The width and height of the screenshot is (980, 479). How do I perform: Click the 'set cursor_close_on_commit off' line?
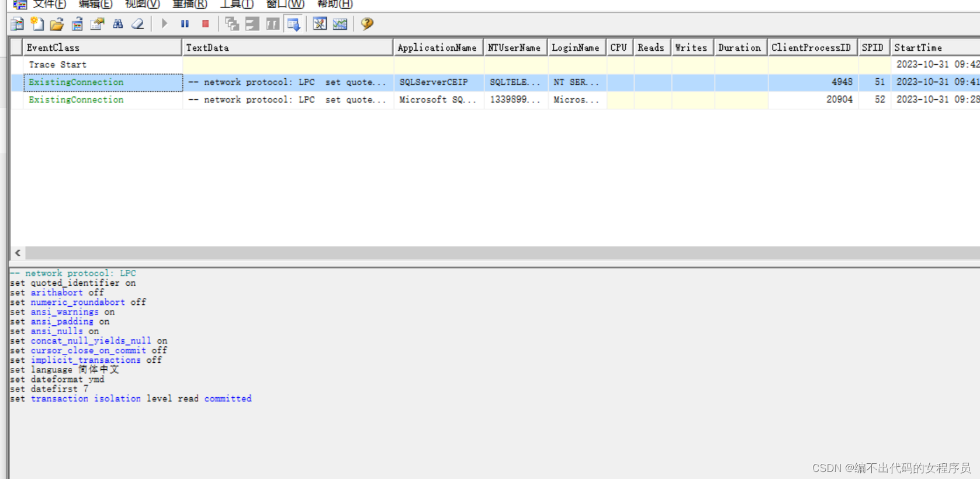point(89,350)
